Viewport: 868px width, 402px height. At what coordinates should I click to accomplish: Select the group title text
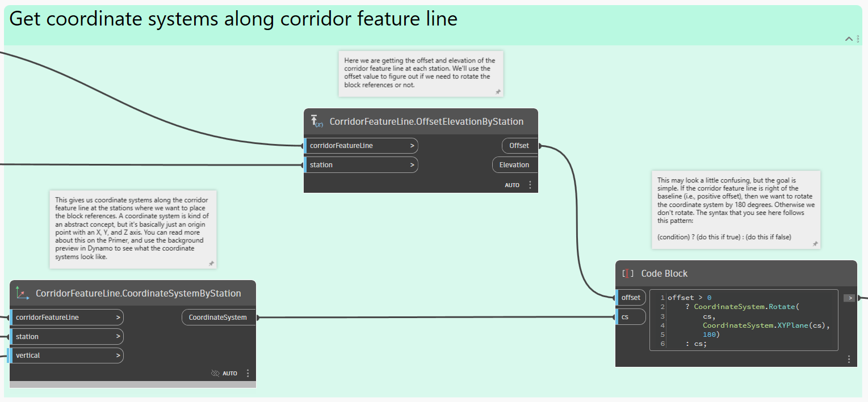point(233,19)
